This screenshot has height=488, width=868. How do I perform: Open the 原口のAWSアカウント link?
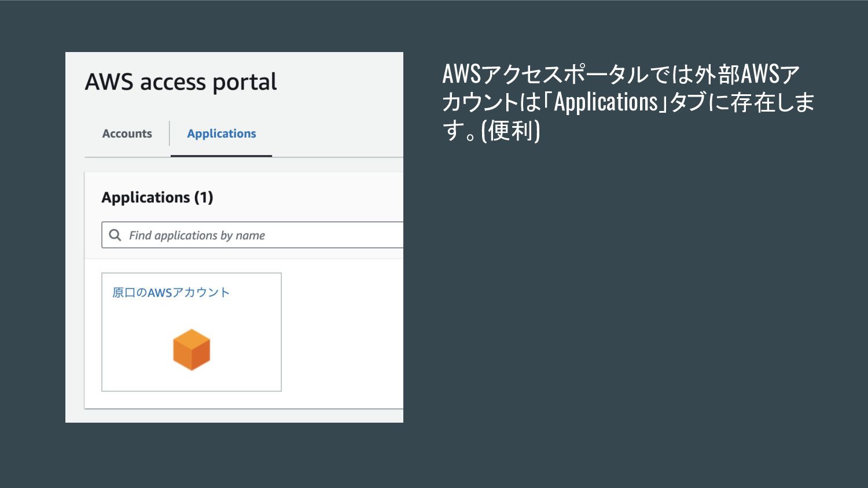point(171,293)
